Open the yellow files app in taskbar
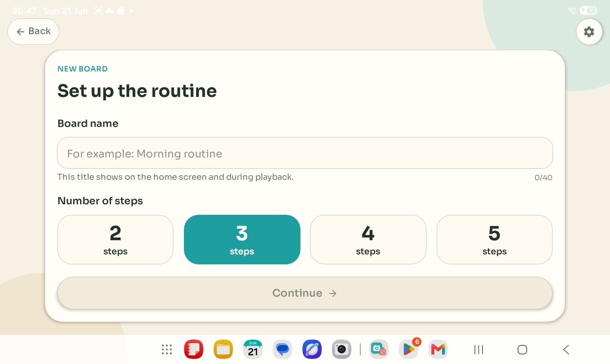 (x=223, y=349)
